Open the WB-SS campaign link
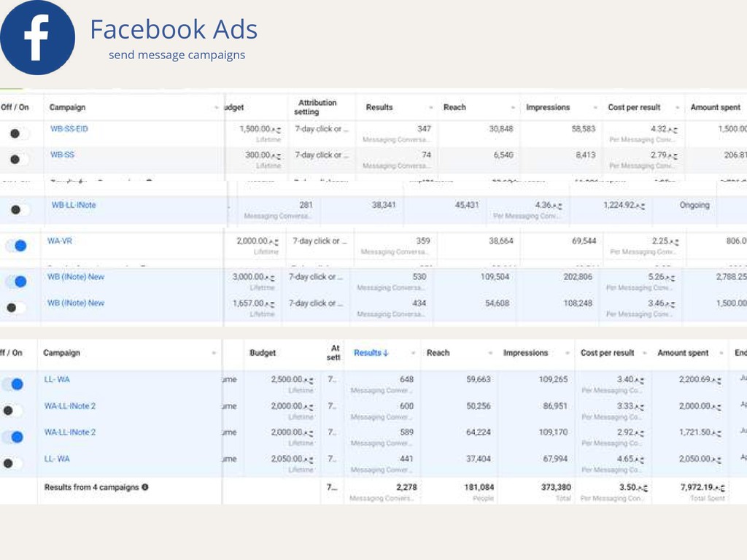Viewport: 747px width, 560px height. pyautogui.click(x=63, y=155)
